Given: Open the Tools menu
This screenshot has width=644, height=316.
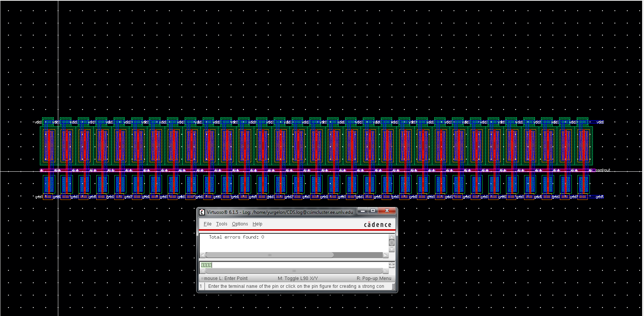Looking at the screenshot, I should pyautogui.click(x=221, y=224).
